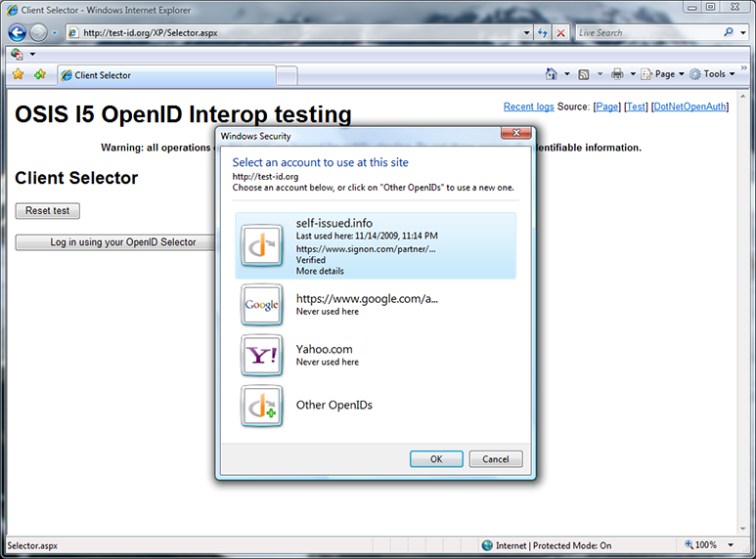The height and width of the screenshot is (559, 756).
Task: Click the Live Search input field
Action: tap(647, 32)
